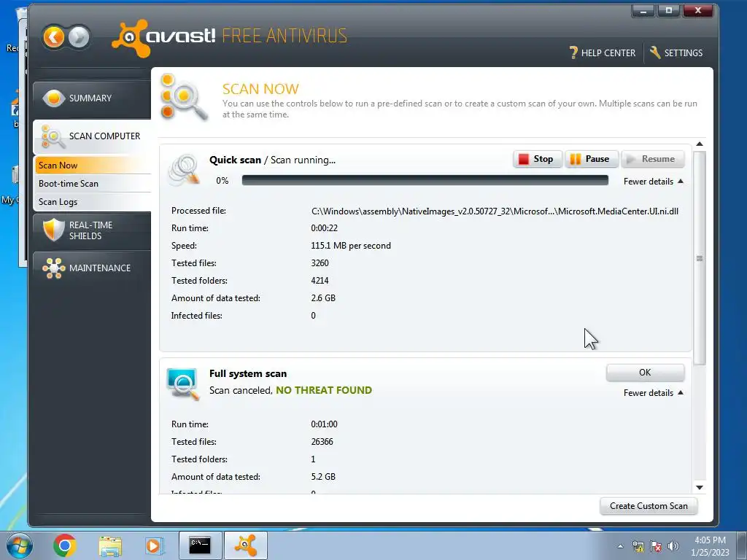Click the Scan Now header magnifier icon
The height and width of the screenshot is (560, 747).
[x=183, y=97]
